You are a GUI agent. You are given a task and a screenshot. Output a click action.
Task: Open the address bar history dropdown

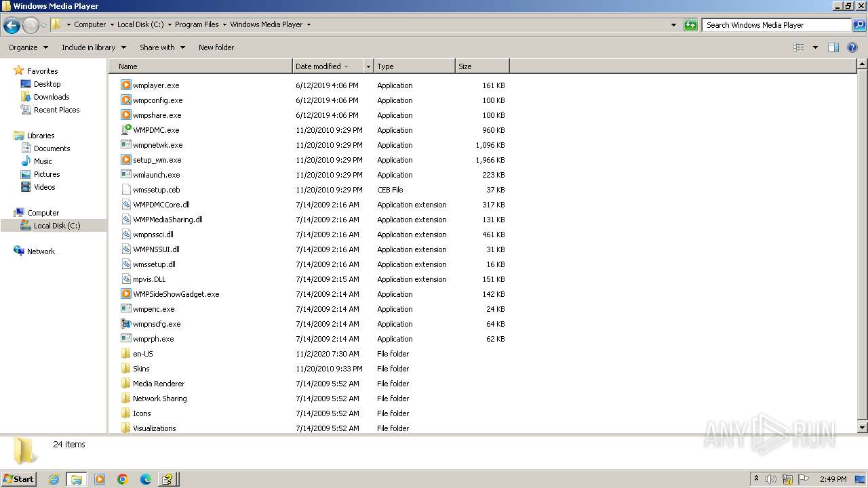coord(673,25)
